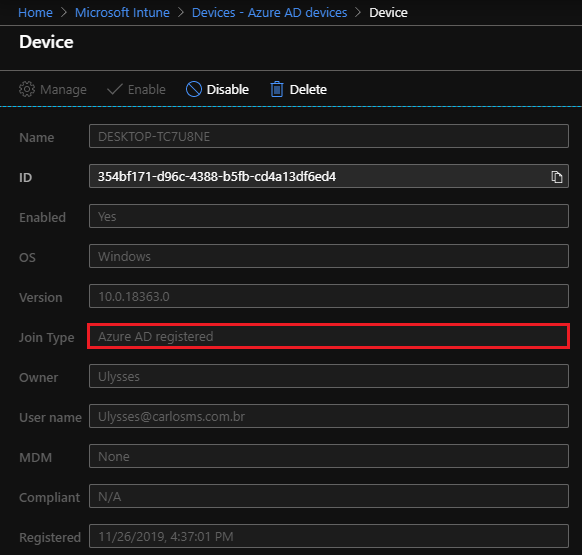Click the Delete button label

point(308,89)
